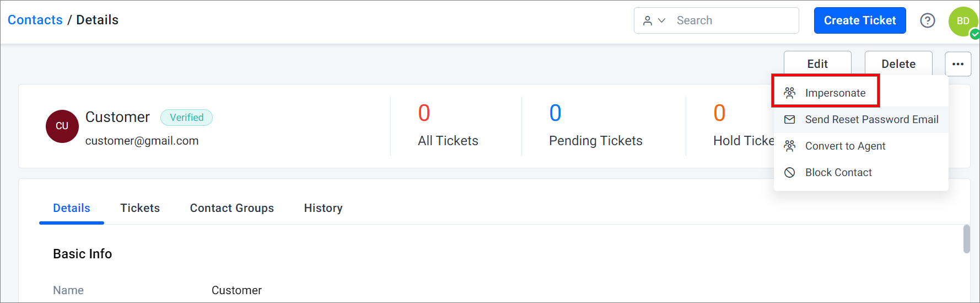Select Convert to Agent option
The height and width of the screenshot is (303, 980).
point(861,146)
